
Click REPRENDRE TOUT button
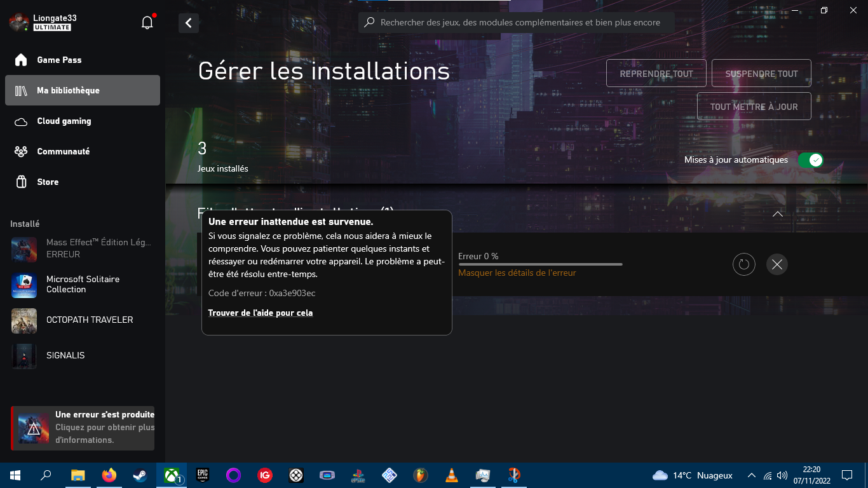pyautogui.click(x=656, y=73)
